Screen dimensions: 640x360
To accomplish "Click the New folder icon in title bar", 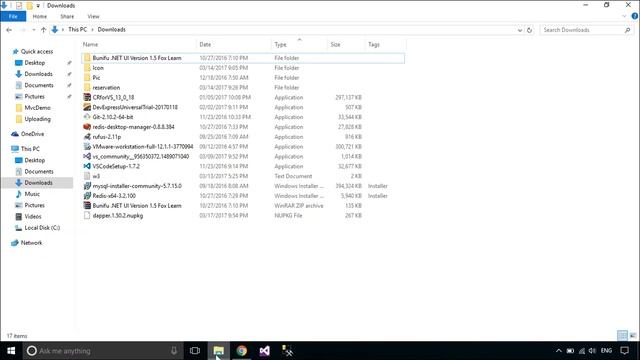I will point(29,6).
